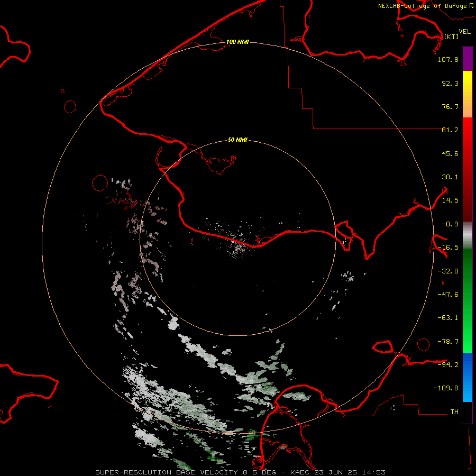
Task: Click the green segment of the color bar
Action: 467,300
